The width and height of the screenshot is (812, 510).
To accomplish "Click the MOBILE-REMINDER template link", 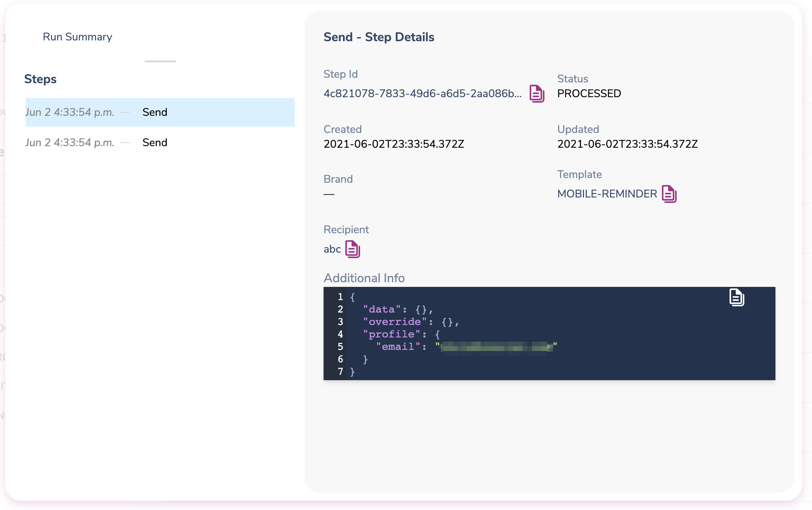I will pos(607,194).
